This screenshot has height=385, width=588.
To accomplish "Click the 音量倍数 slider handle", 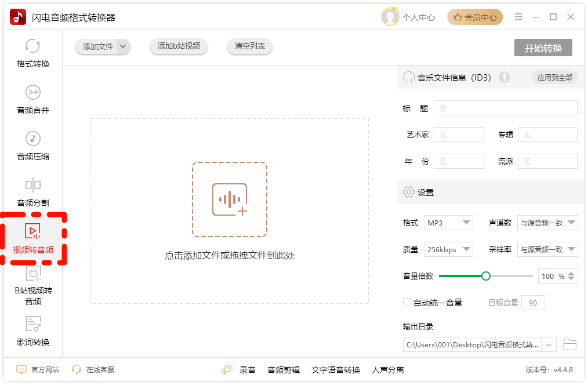I will [485, 276].
